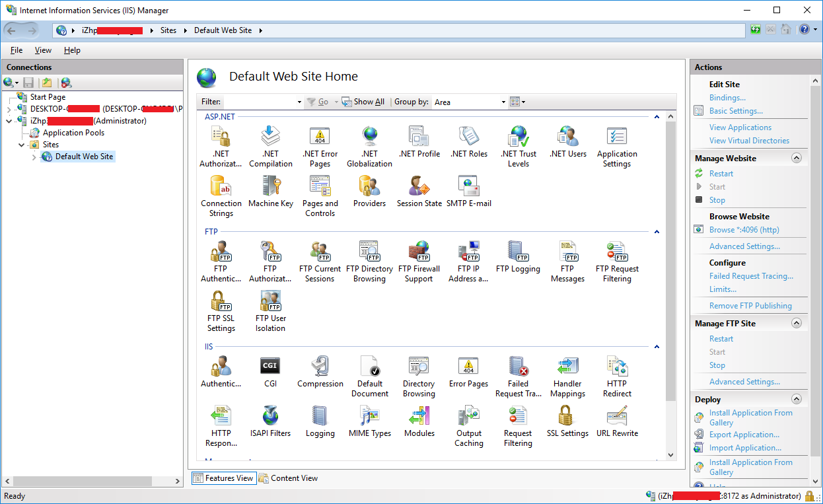823x504 pixels.
Task: Open SMTP E-mail settings
Action: (468, 192)
